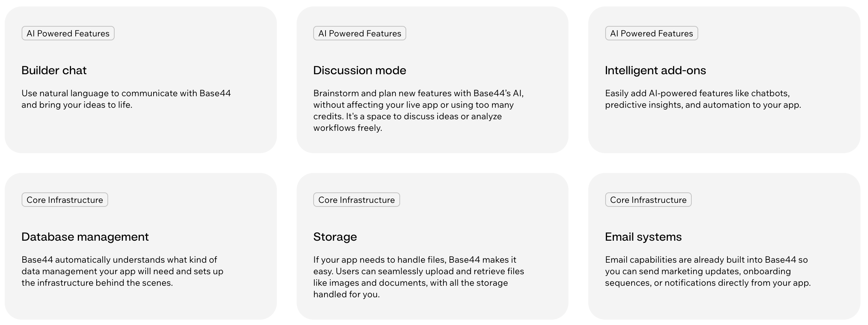
Task: Click the Discussion mode description paragraph
Action: tap(418, 111)
